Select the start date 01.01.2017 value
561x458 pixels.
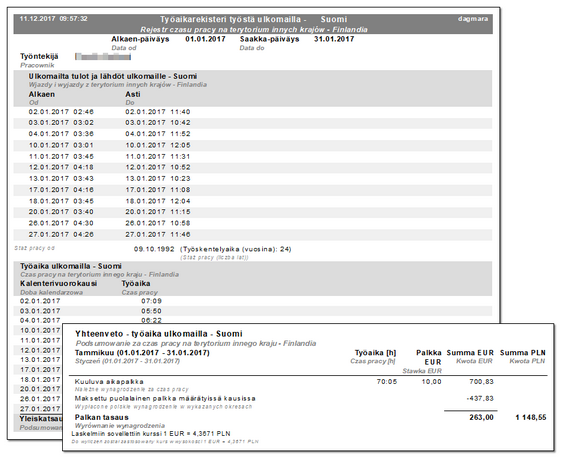[x=205, y=39]
